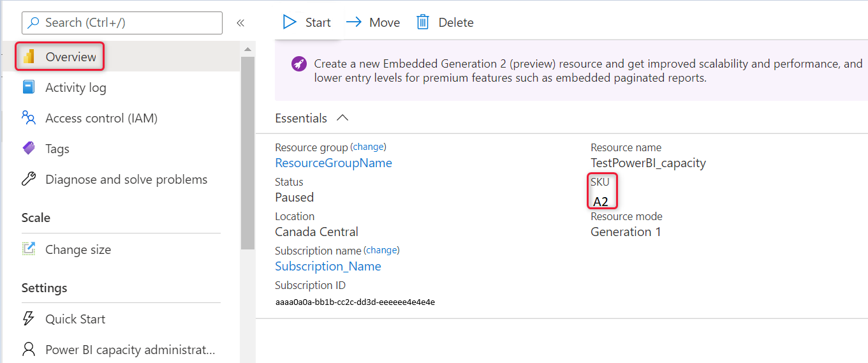Change the resource group
This screenshot has height=363, width=868.
point(369,147)
